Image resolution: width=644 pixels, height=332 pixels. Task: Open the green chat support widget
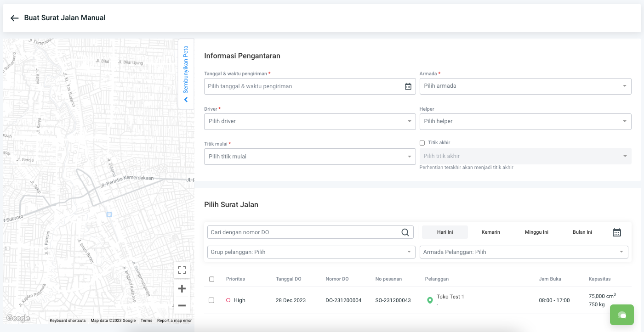point(622,315)
